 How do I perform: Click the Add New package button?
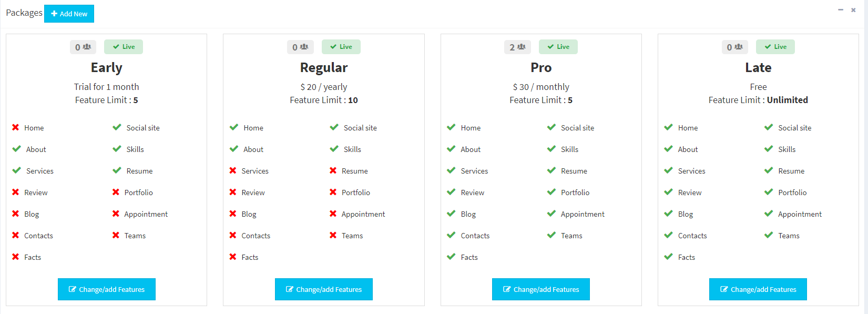tap(69, 14)
